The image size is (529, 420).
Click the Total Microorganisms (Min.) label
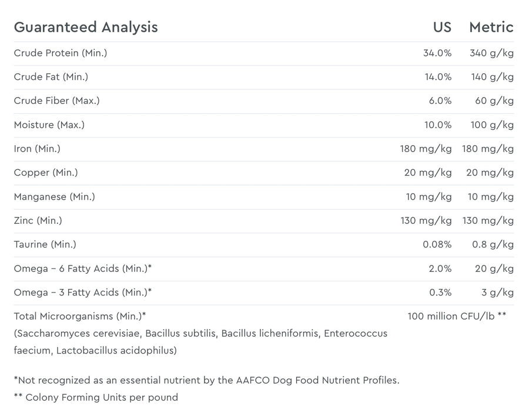click(80, 316)
